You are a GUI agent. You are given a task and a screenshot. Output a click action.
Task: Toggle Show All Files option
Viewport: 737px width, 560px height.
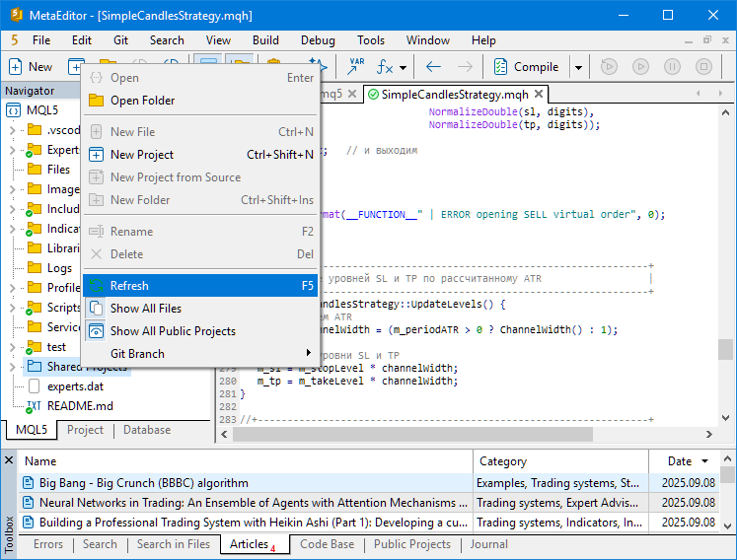coord(145,309)
